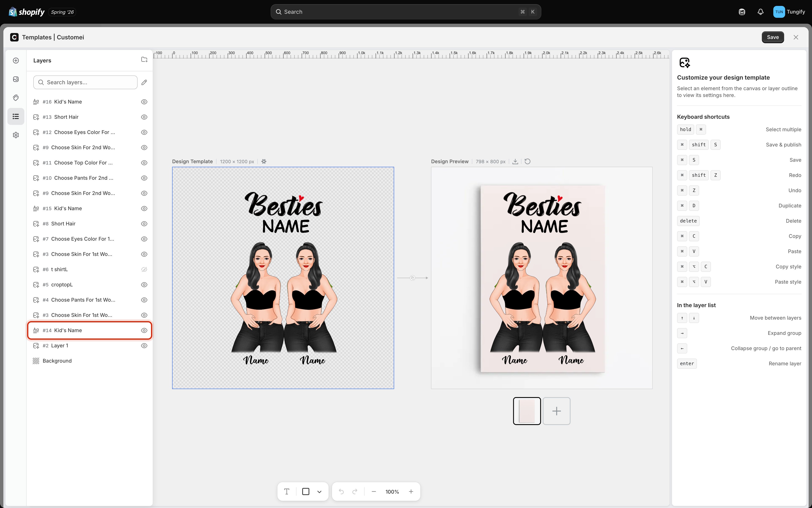Screen dimensions: 812x508
Task: Open Shopify notifications bell
Action: 761,12
